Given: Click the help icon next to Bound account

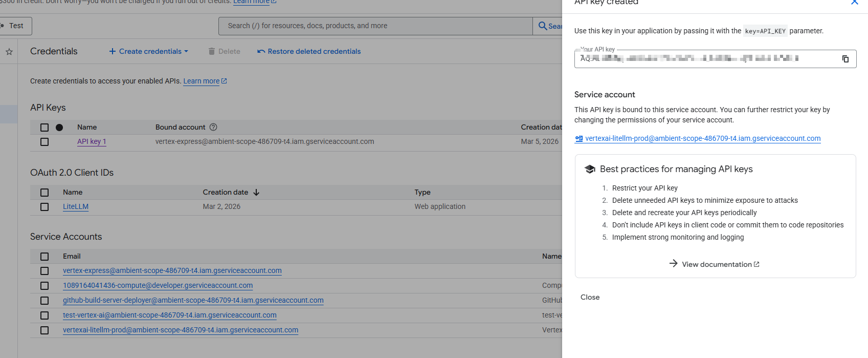Looking at the screenshot, I should 213,127.
